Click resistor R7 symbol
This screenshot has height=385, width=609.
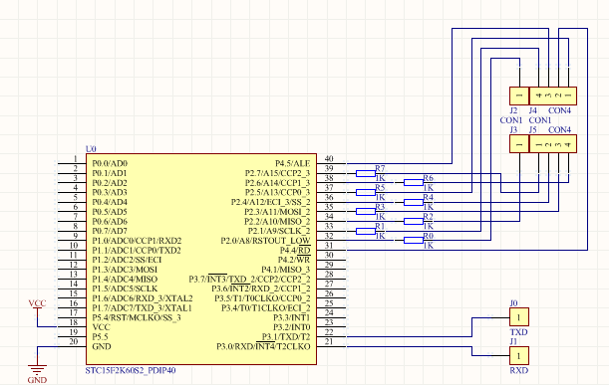[366, 173]
